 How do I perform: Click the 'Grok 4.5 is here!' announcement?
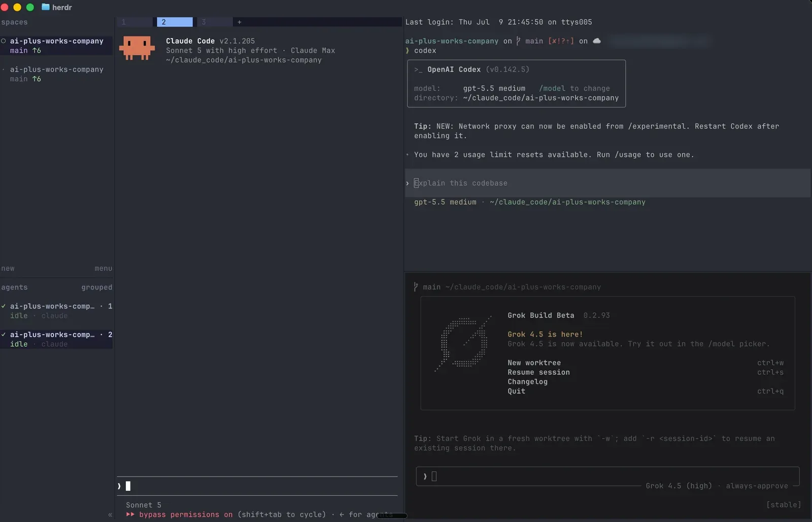tap(545, 334)
